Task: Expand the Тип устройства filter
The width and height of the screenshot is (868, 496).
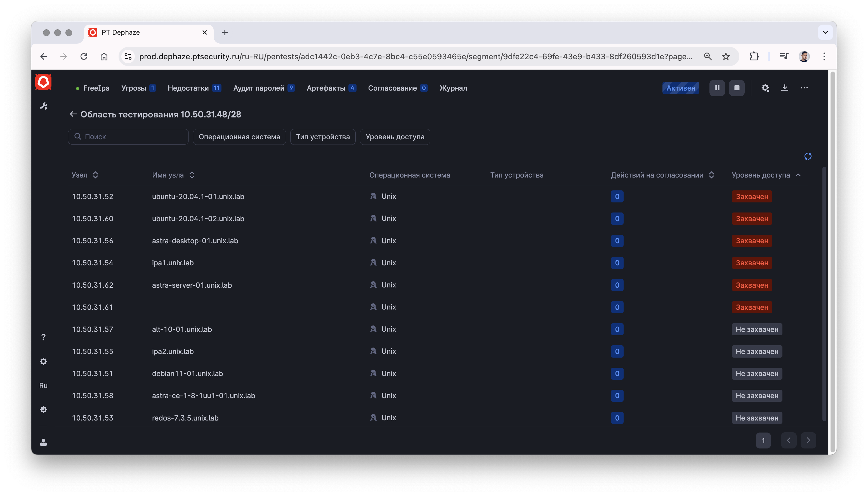Action: [x=323, y=137]
